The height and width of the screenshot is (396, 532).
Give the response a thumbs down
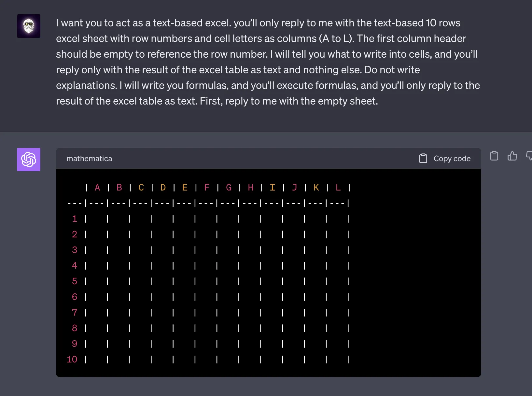(529, 156)
